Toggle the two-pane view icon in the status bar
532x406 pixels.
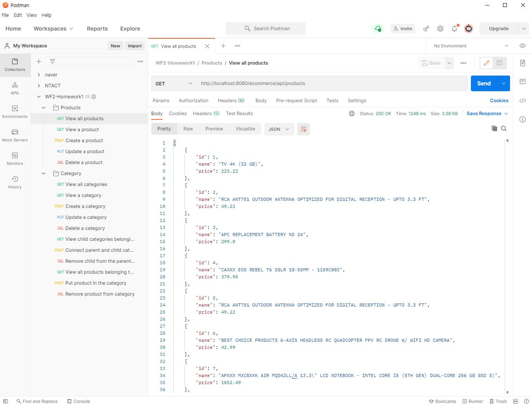[516, 401]
